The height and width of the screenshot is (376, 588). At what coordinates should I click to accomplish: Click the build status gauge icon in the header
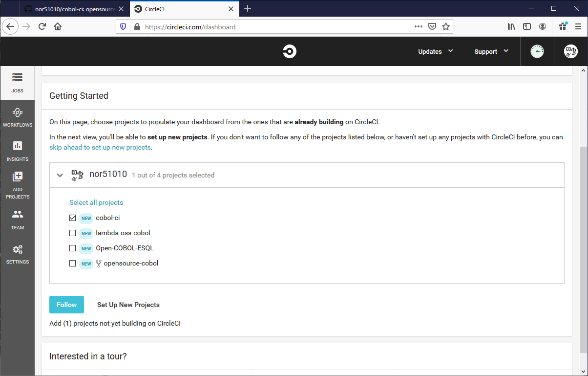click(537, 51)
